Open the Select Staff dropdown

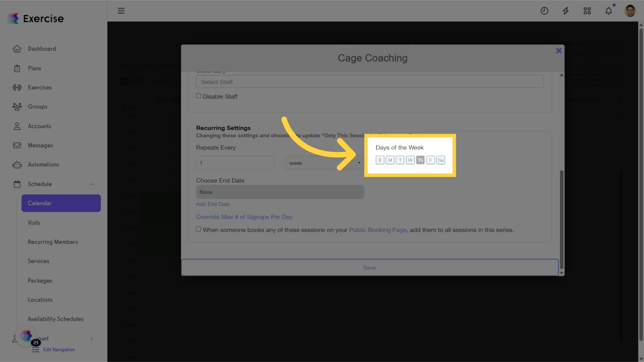tap(370, 82)
